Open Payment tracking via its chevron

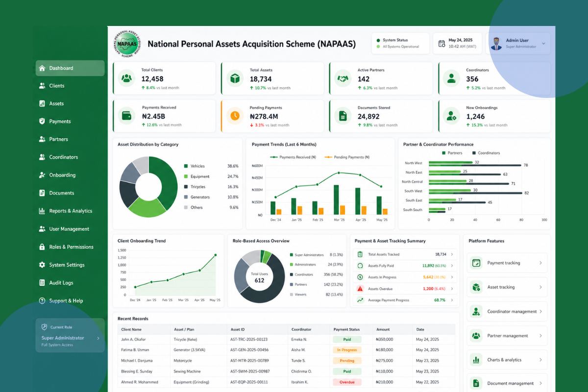pyautogui.click(x=540, y=263)
